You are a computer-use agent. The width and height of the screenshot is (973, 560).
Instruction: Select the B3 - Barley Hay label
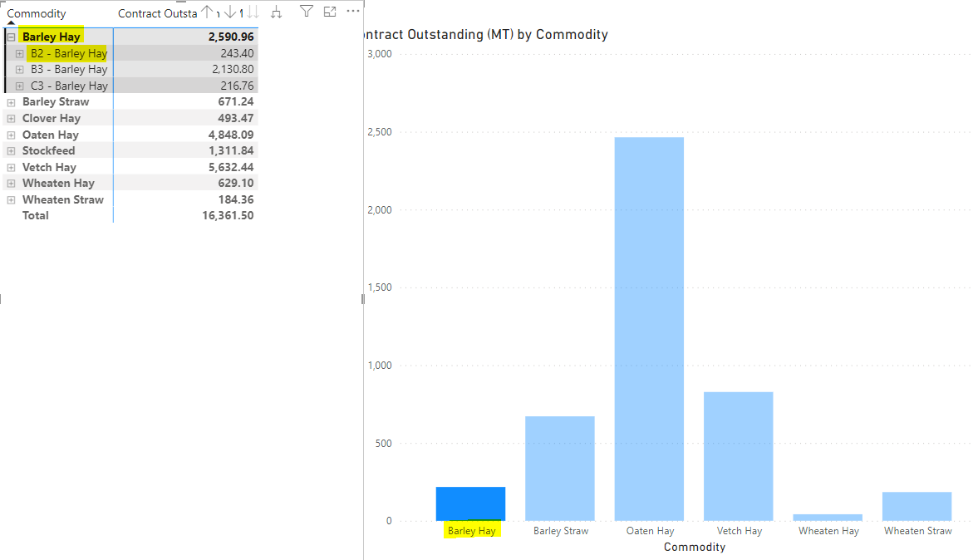click(x=69, y=70)
